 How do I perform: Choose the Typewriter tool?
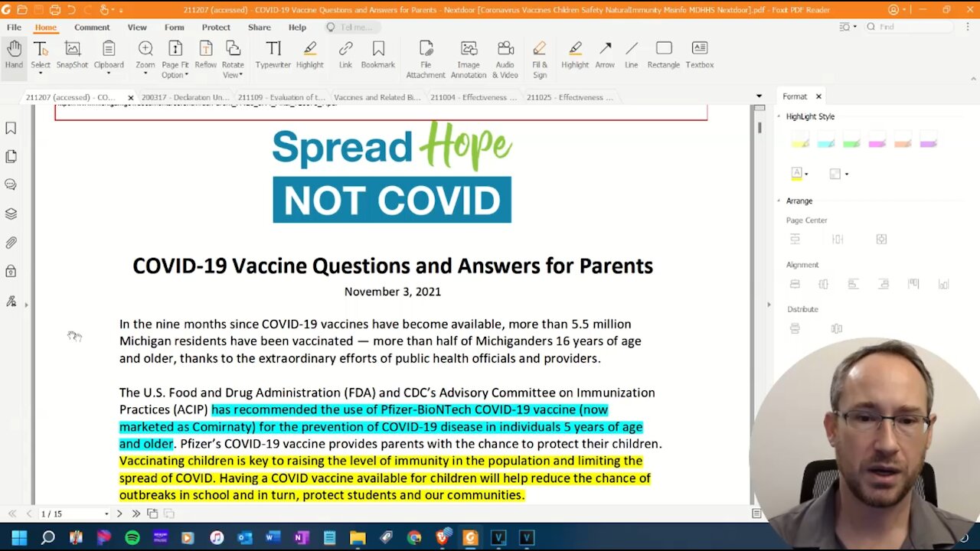tap(273, 55)
